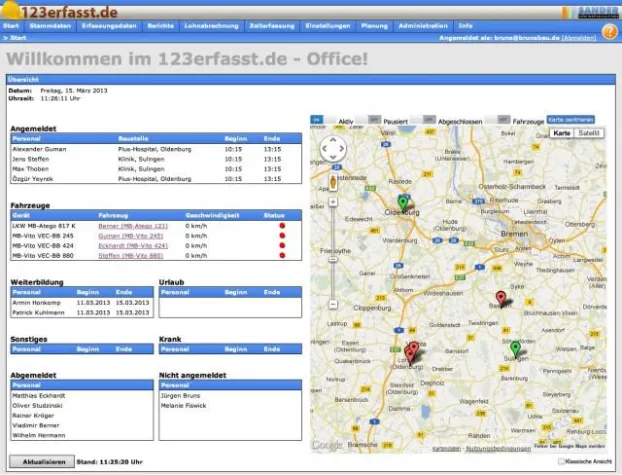Switch map to Satellit view
The width and height of the screenshot is (622, 475).
(590, 132)
